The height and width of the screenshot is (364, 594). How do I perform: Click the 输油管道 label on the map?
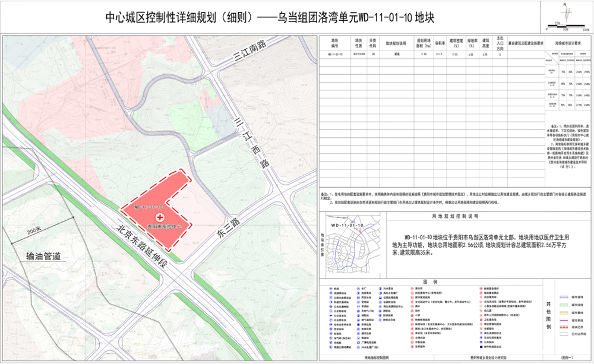coord(45,257)
